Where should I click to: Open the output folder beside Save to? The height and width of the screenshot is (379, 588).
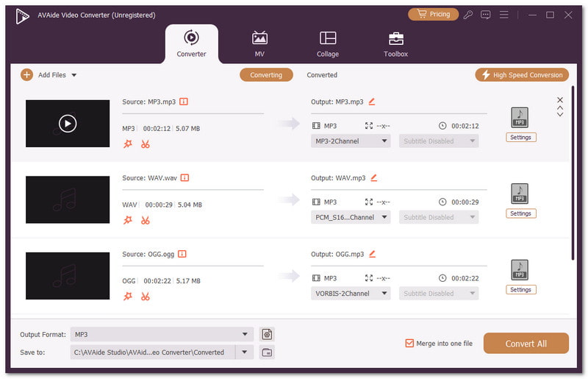(x=267, y=353)
